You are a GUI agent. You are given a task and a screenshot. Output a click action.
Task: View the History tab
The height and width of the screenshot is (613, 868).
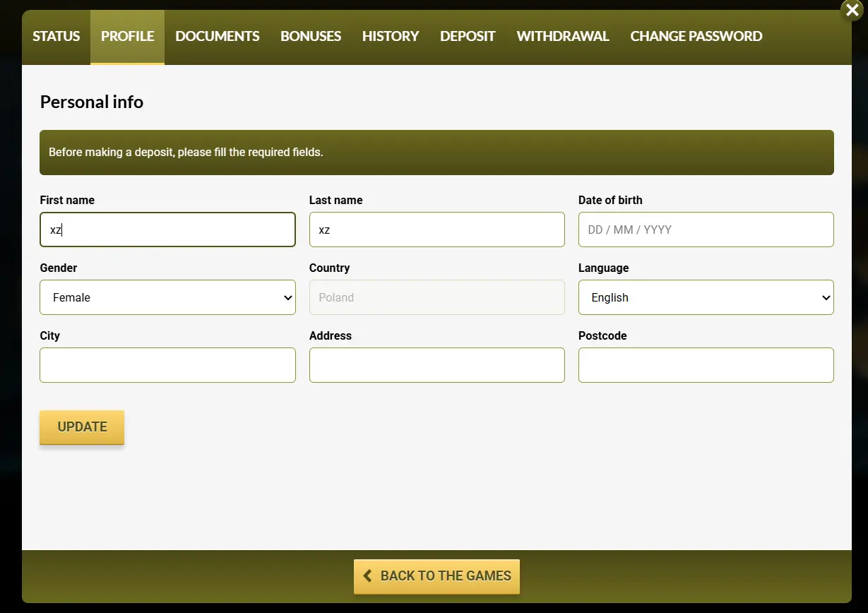[391, 37]
